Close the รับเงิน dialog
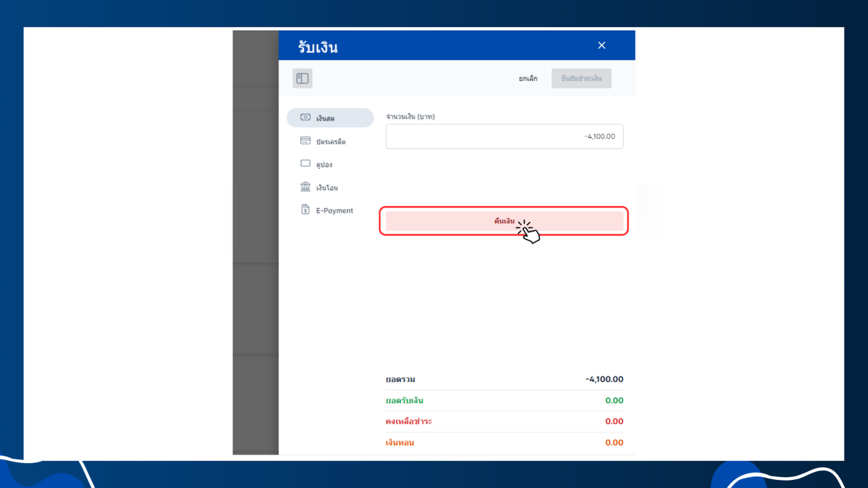Image resolution: width=868 pixels, height=488 pixels. (x=601, y=45)
